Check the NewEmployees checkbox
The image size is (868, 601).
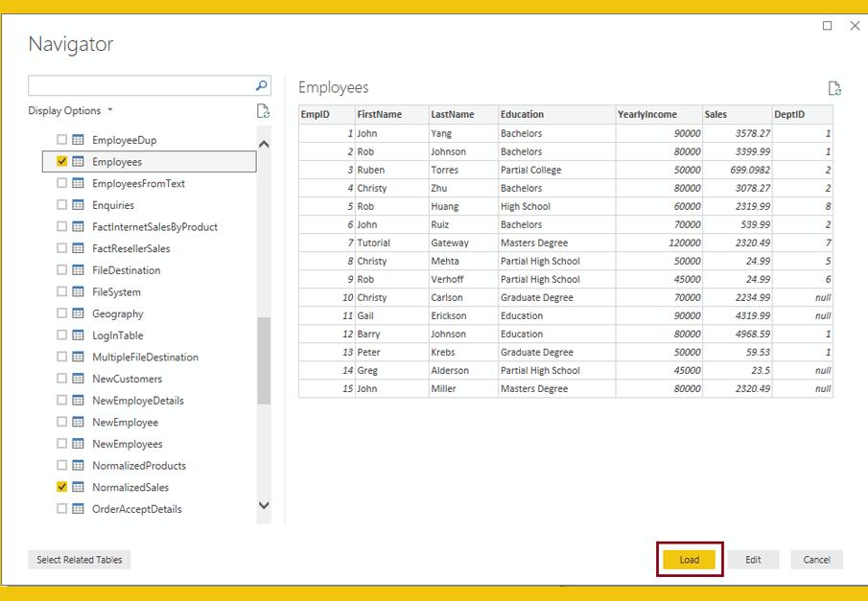(62, 444)
